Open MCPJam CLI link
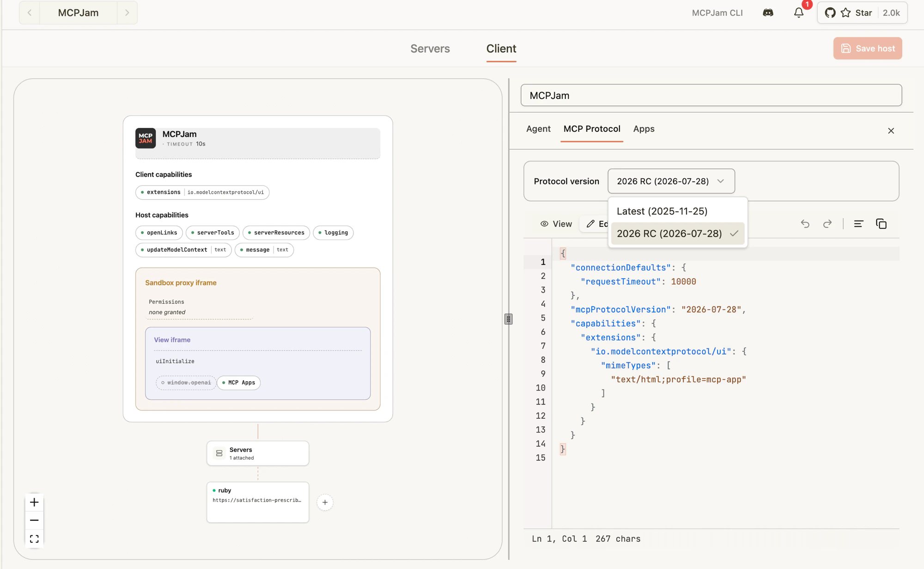Image resolution: width=924 pixels, height=569 pixels. (717, 13)
